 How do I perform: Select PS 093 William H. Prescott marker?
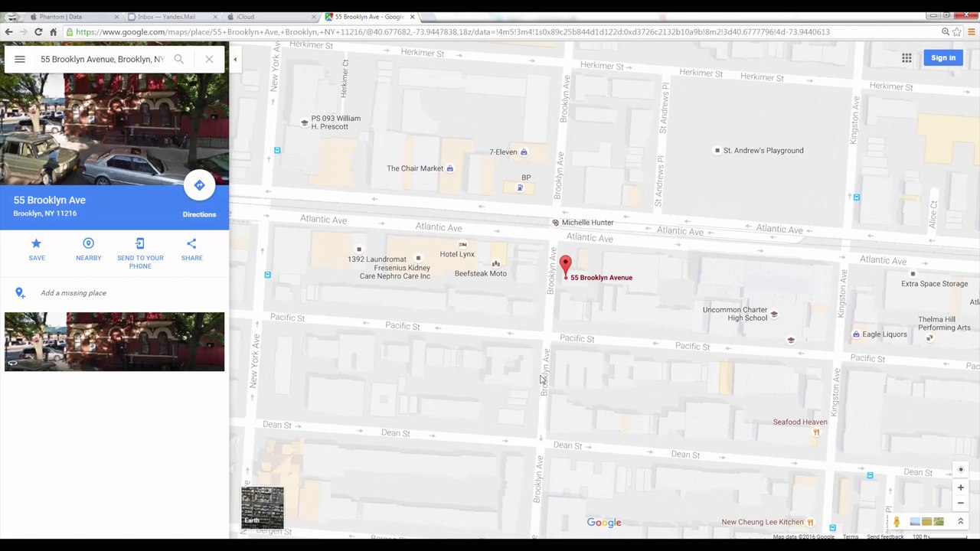[x=305, y=122]
